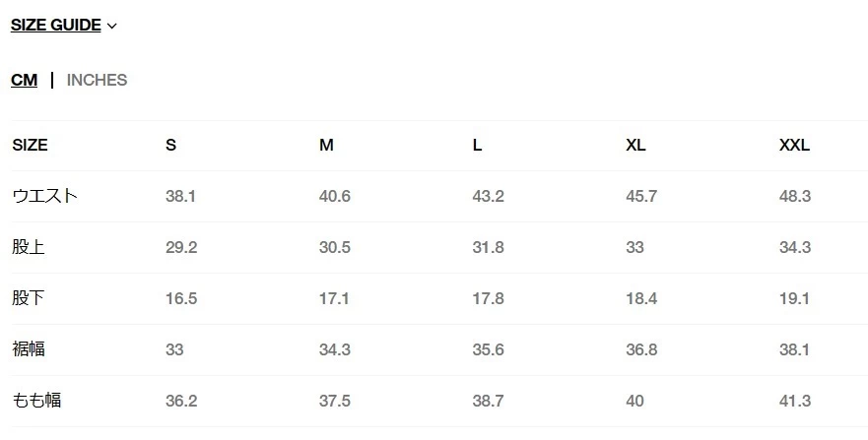Viewport: 868px width, 440px height.
Task: Switch units to CM
Action: [x=24, y=81]
